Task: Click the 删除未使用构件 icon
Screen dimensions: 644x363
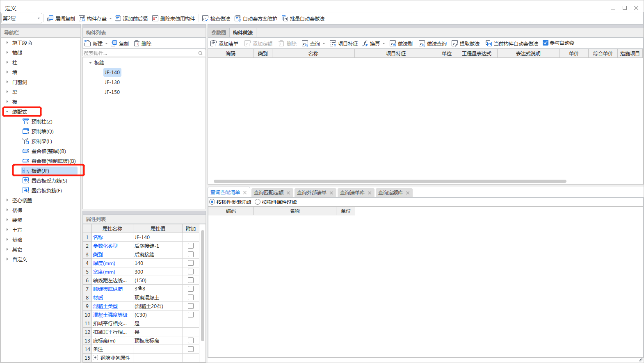Action: 155,18
